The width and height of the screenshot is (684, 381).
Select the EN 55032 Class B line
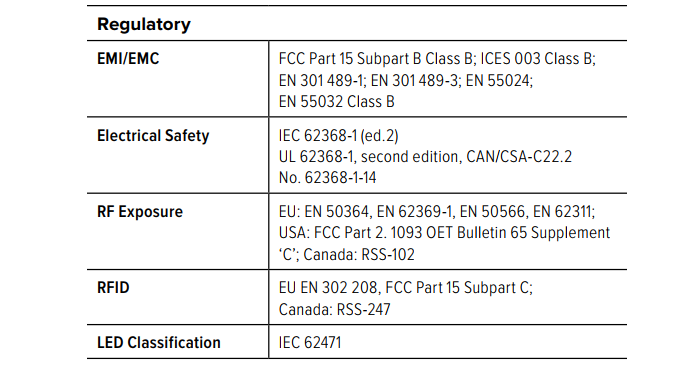(337, 102)
